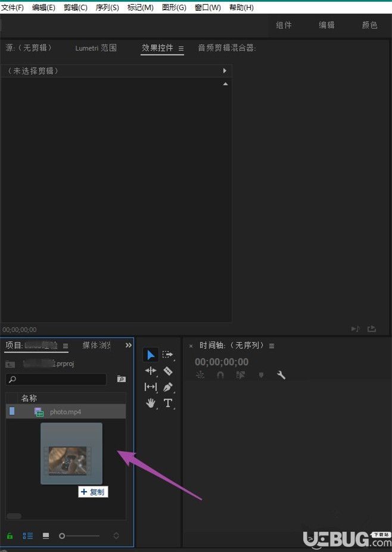
Task: Select the Pen tool
Action: pos(168,387)
